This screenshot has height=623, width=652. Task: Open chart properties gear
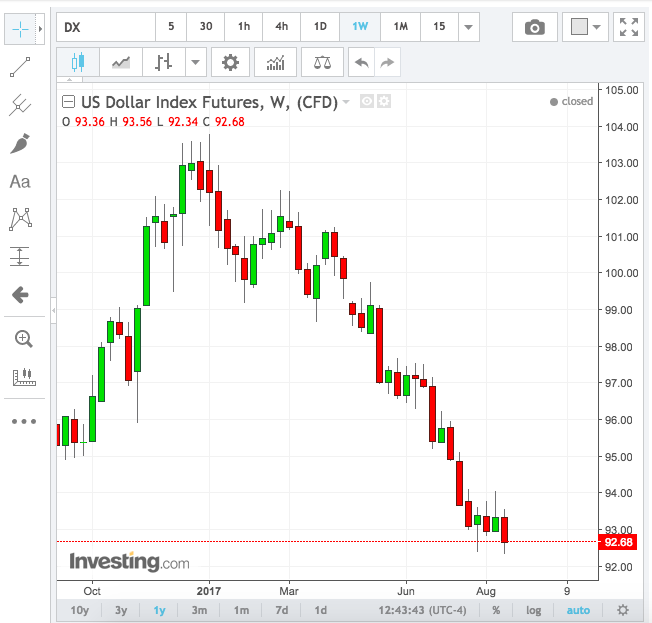click(230, 62)
